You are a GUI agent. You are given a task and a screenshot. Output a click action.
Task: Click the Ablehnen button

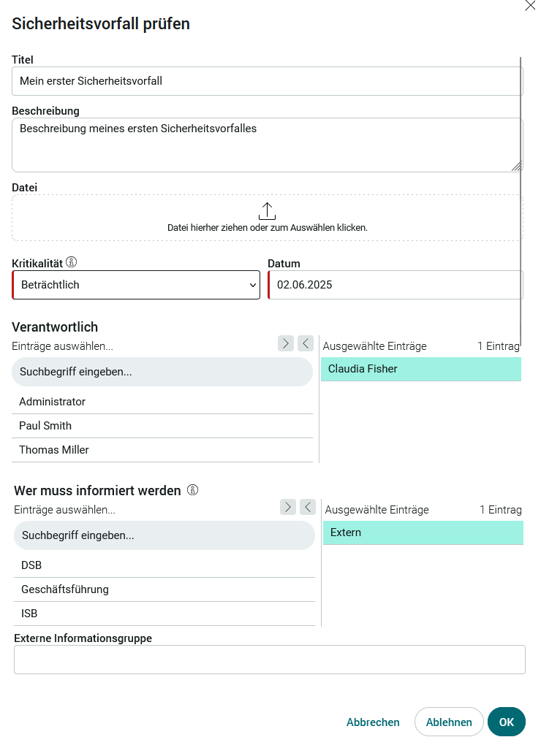(x=449, y=722)
